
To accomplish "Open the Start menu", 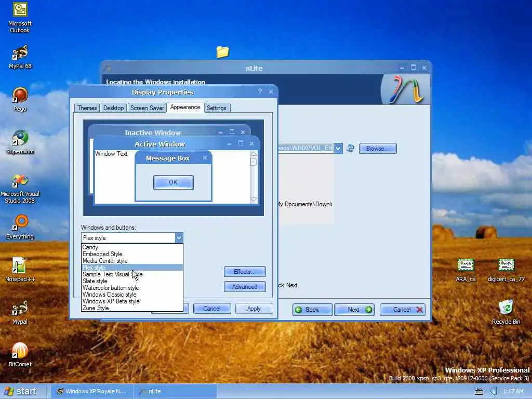I will [x=20, y=391].
